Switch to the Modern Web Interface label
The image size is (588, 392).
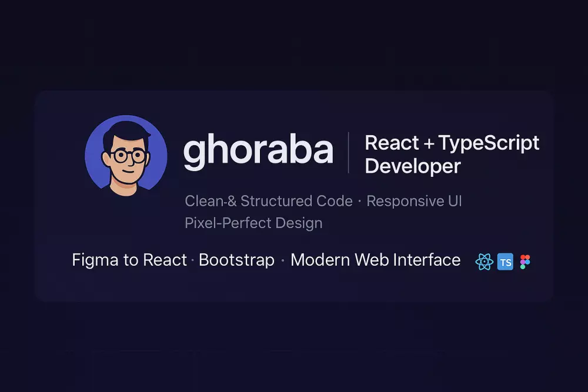click(x=375, y=260)
